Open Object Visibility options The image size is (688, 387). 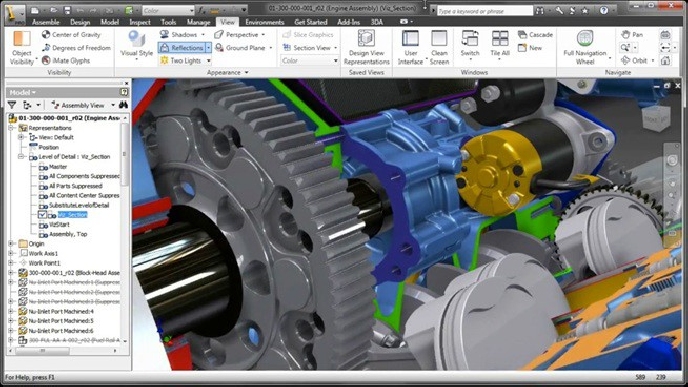coord(22,47)
